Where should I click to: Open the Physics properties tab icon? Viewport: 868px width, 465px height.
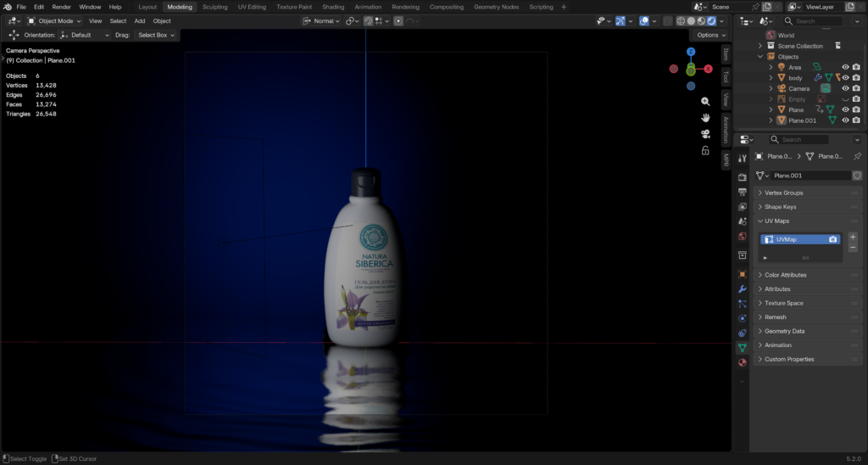[x=743, y=318]
